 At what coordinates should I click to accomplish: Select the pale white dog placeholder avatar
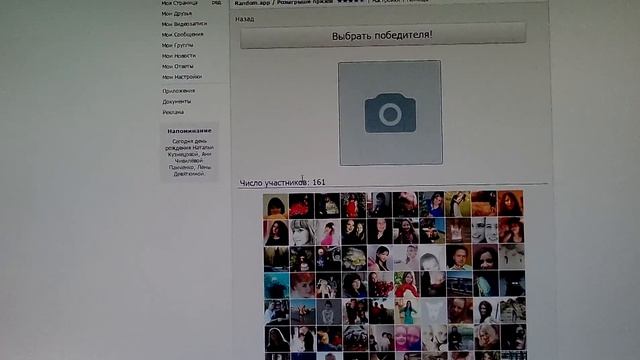click(433, 311)
